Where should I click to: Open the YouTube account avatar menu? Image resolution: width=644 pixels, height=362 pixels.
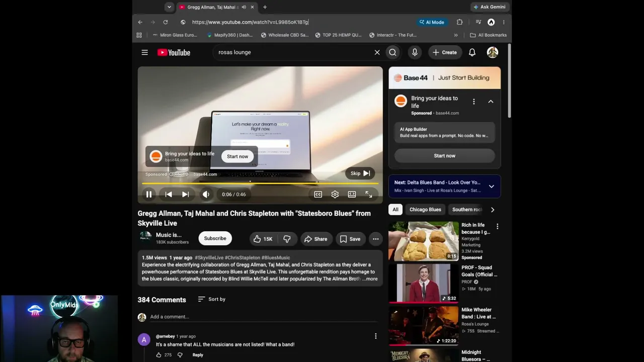pos(493,52)
